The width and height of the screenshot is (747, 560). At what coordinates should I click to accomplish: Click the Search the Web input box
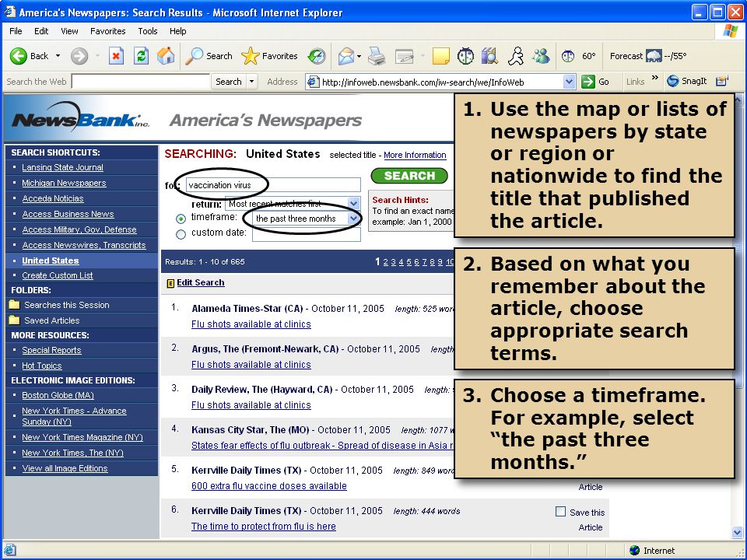141,82
